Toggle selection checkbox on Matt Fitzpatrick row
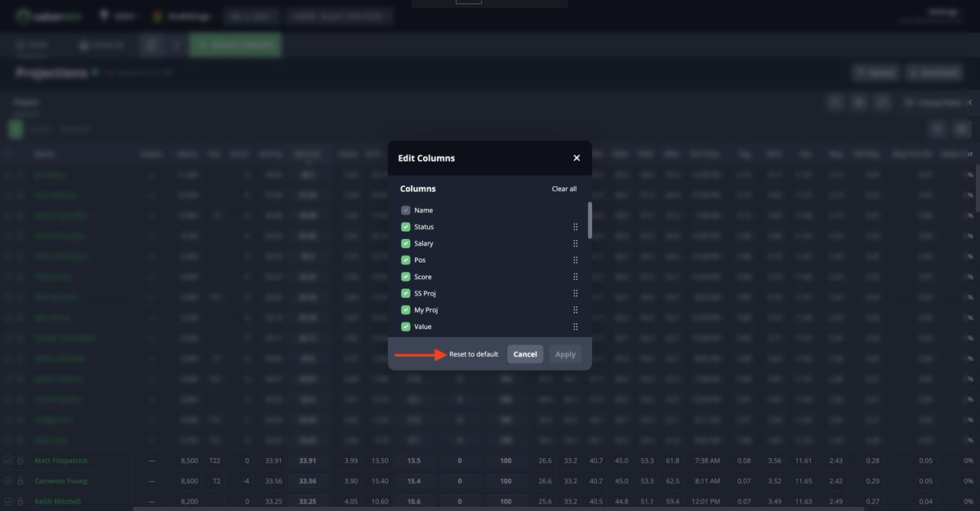Image resolution: width=980 pixels, height=511 pixels. pos(8,460)
